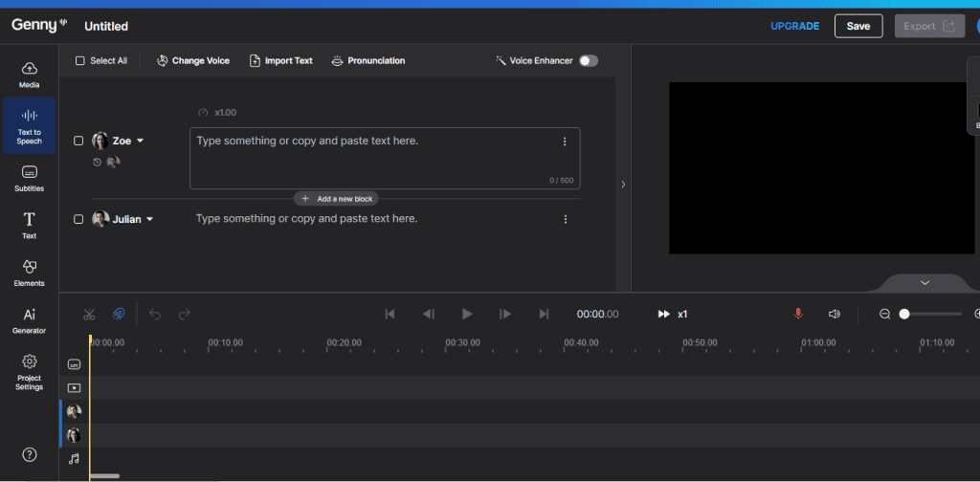
Task: Open the Elements sidebar tab
Action: pos(30,272)
